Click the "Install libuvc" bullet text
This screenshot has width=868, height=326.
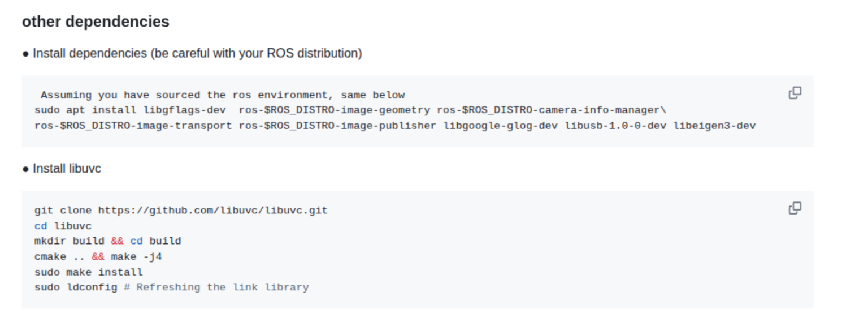coord(67,169)
